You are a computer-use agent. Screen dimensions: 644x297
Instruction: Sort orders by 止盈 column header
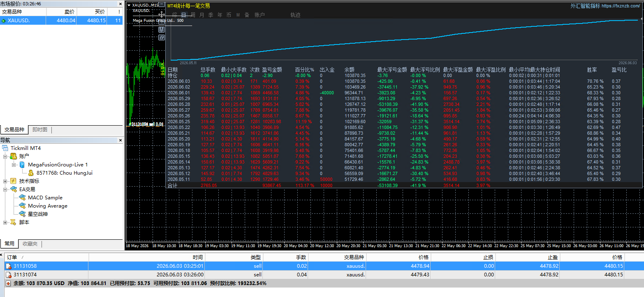528,257
